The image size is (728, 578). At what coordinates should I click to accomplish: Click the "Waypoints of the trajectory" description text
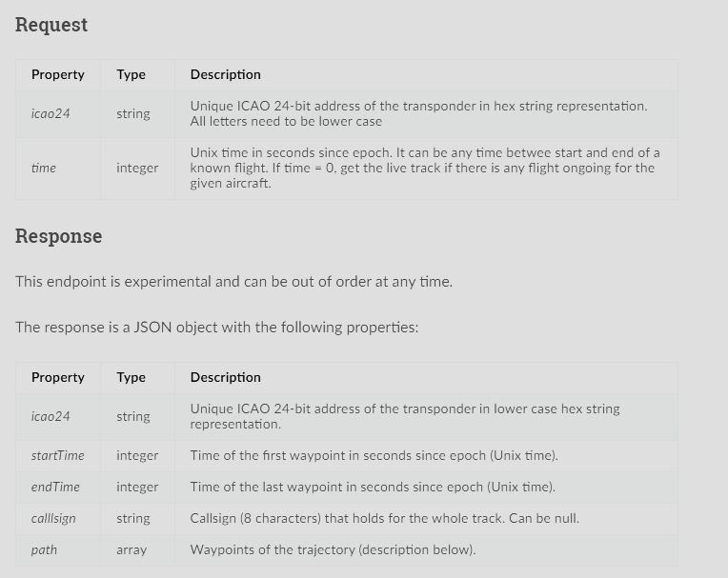333,550
